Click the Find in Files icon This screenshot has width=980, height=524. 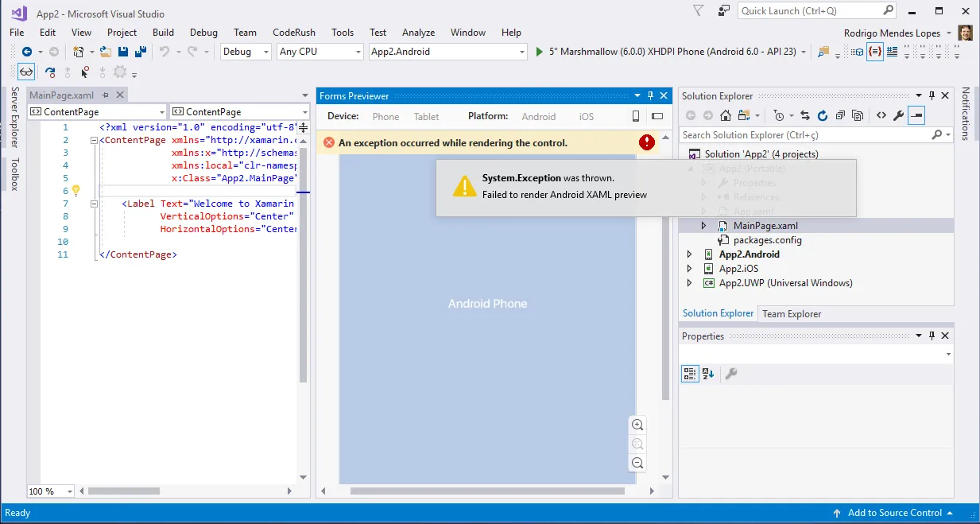click(823, 52)
